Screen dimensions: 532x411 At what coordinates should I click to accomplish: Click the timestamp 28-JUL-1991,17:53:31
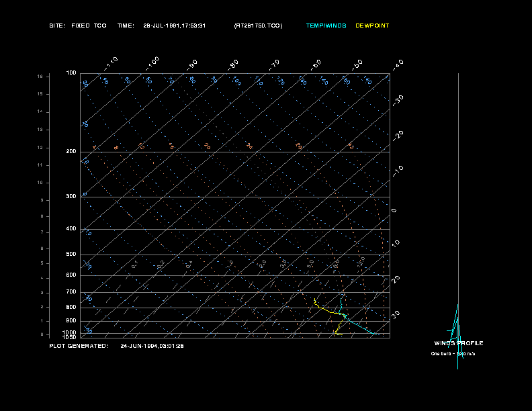click(x=174, y=26)
